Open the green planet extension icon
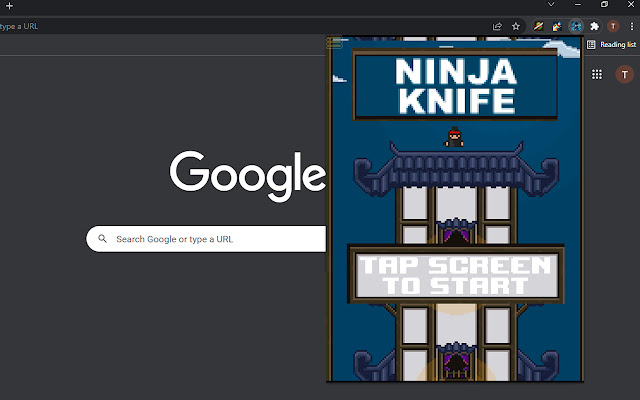This screenshot has height=400, width=640. pyautogui.click(x=538, y=27)
